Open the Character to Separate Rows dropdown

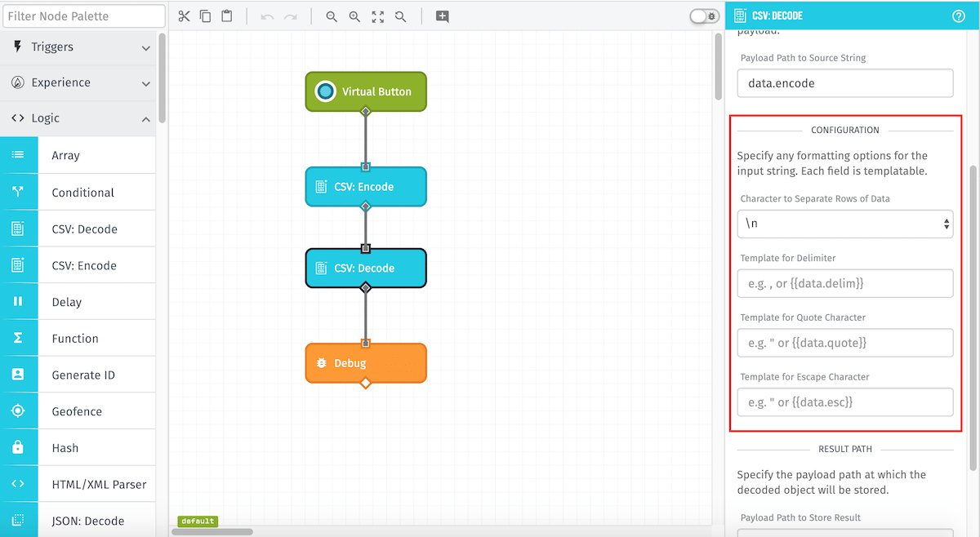pyautogui.click(x=845, y=224)
